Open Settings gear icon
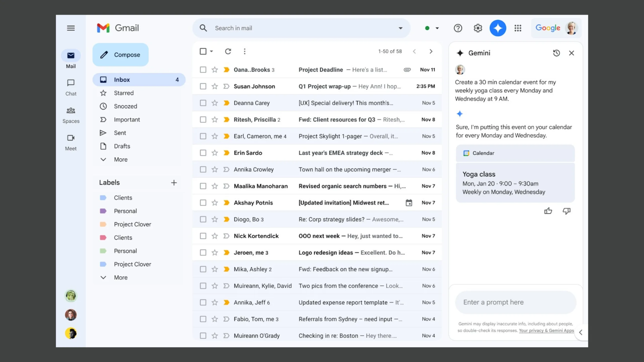This screenshot has height=362, width=644. 478,28
